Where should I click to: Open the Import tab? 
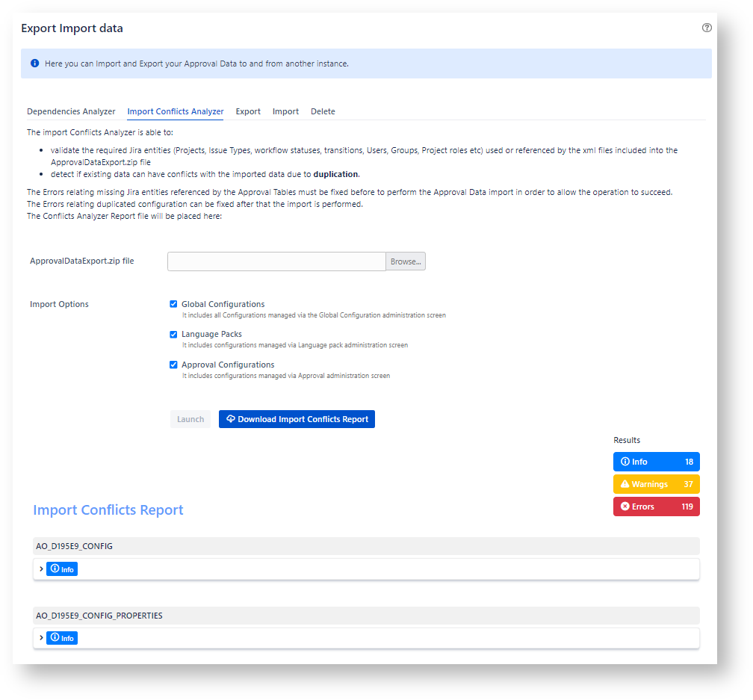coord(285,111)
